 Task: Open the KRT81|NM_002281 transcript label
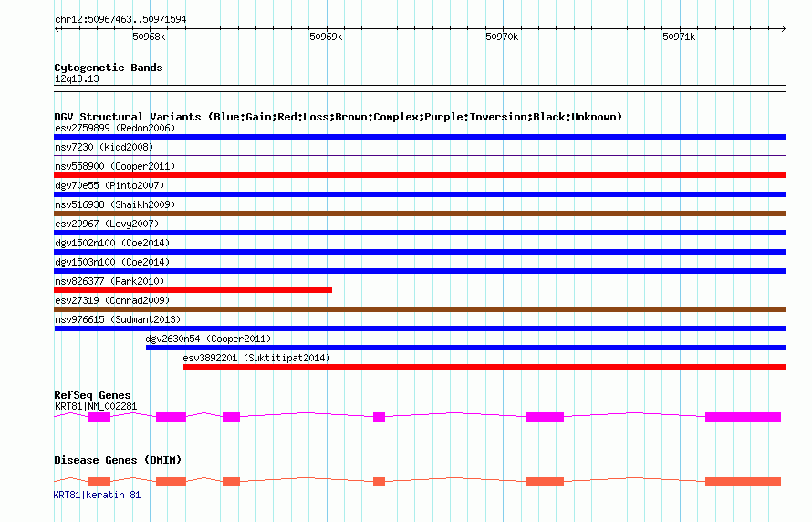click(x=96, y=406)
